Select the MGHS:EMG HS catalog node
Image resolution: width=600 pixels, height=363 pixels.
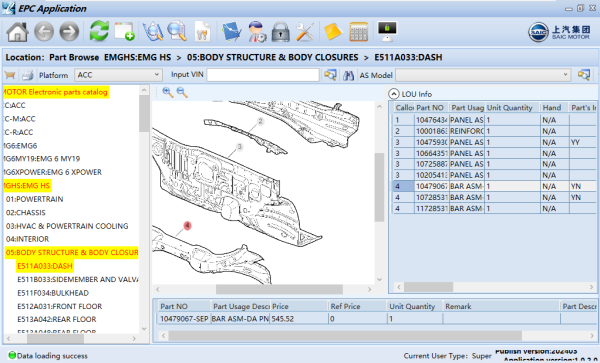tap(27, 186)
